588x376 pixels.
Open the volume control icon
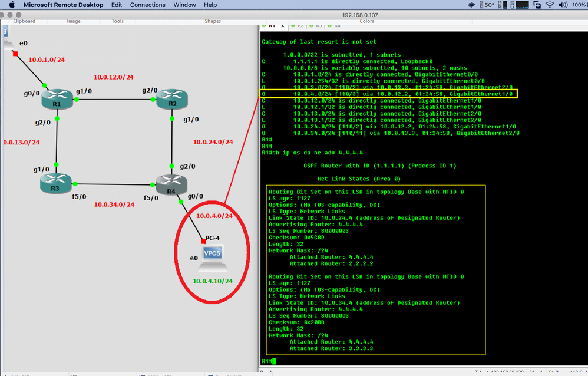563,5
